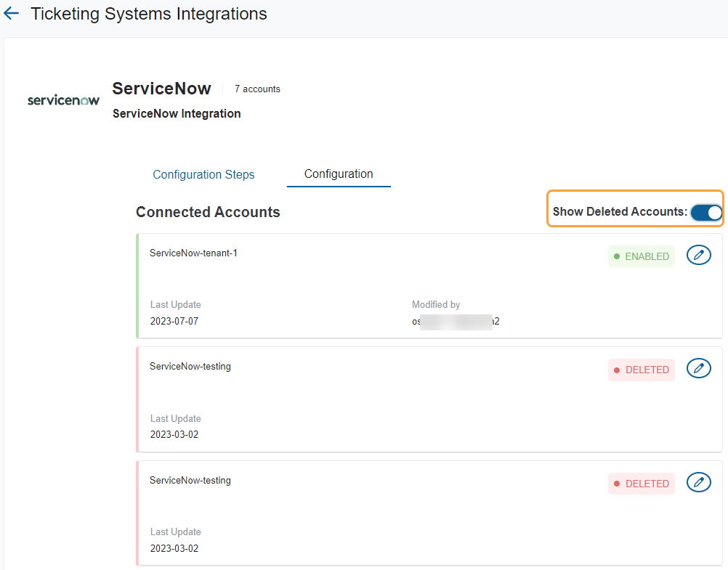
Task: Click DELETED badge on the first ServiceNow-testing account
Action: click(641, 370)
